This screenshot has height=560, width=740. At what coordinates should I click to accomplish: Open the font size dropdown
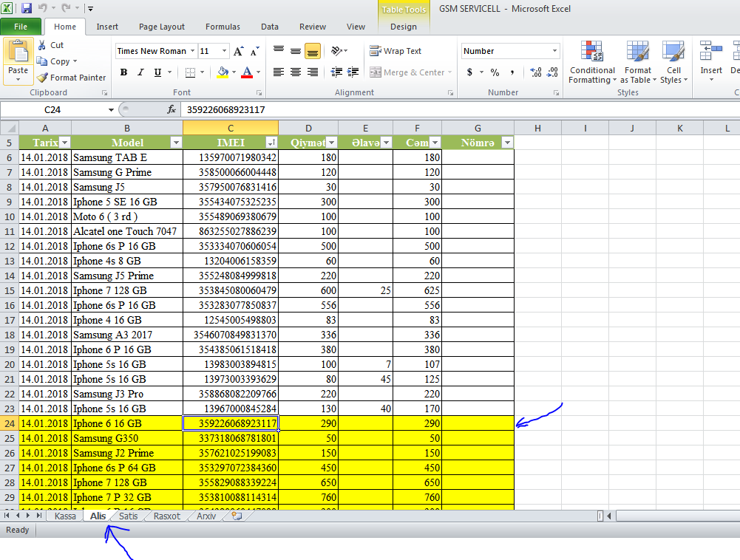click(224, 51)
